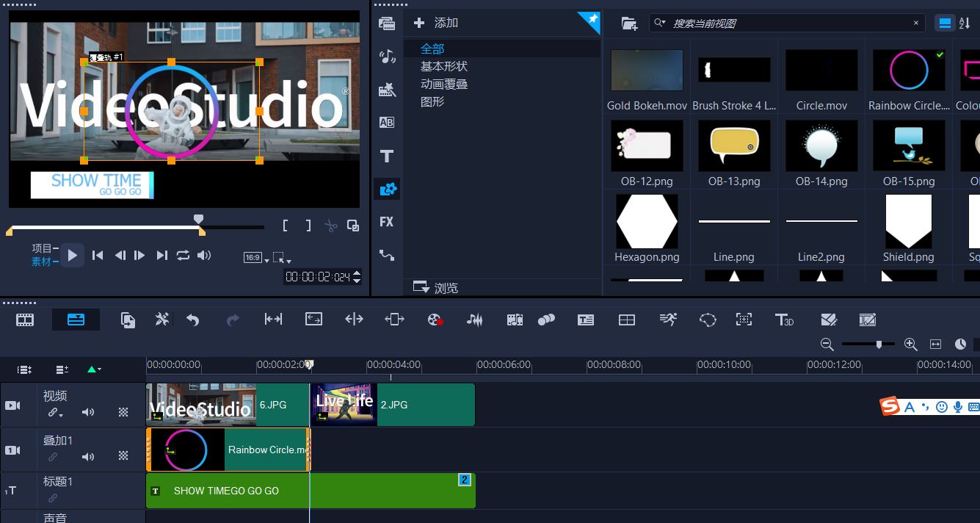This screenshot has width=980, height=523.
Task: Jump to the start of the clip
Action: pyautogui.click(x=98, y=256)
